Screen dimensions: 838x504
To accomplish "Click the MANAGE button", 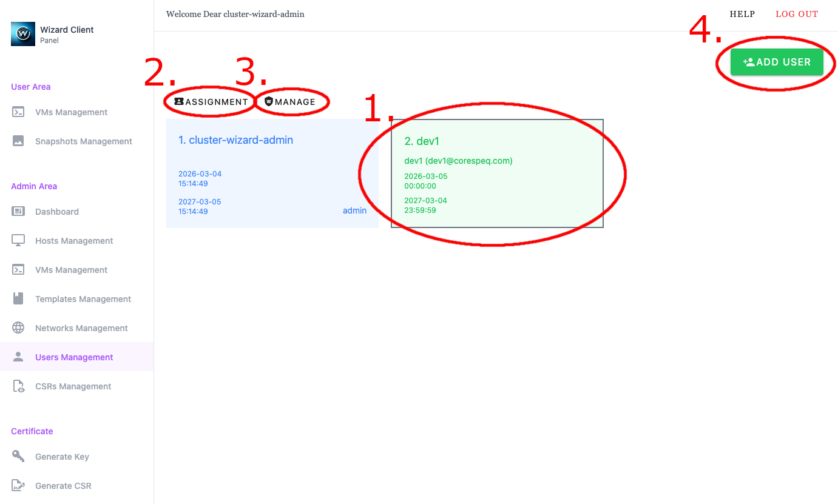I will click(x=290, y=102).
